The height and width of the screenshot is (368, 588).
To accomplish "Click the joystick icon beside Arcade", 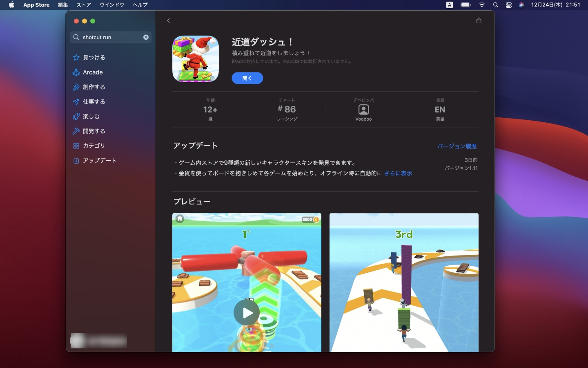I will (x=76, y=72).
